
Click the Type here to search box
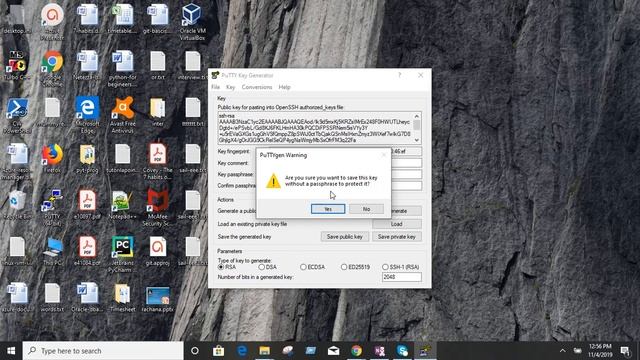[x=103, y=351]
